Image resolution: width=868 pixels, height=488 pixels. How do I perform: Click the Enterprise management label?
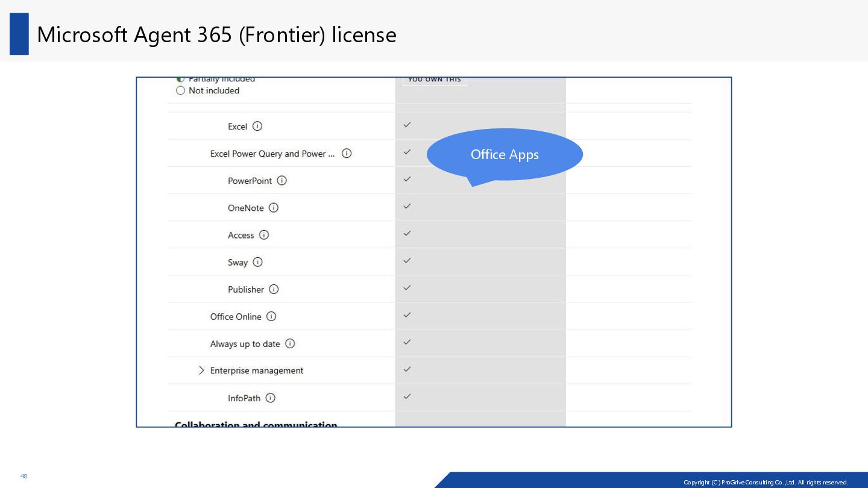[257, 371]
